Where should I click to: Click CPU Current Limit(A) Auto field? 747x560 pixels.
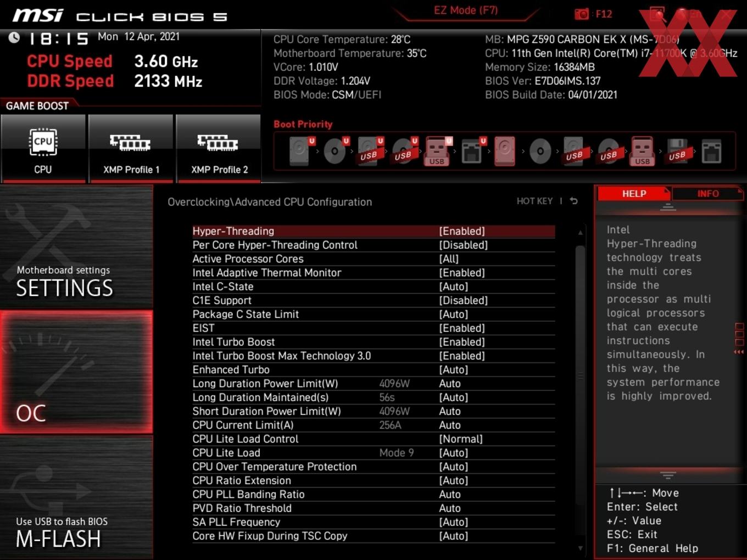(450, 425)
